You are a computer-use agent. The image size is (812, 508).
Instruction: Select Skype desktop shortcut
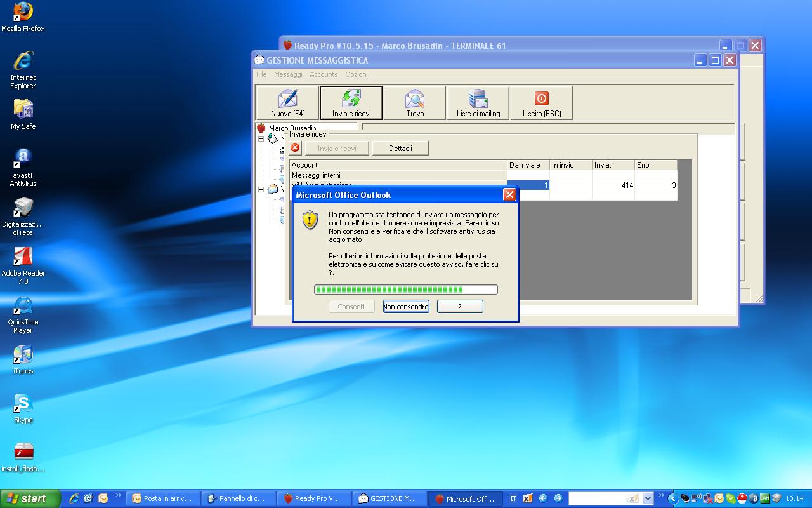tap(23, 408)
